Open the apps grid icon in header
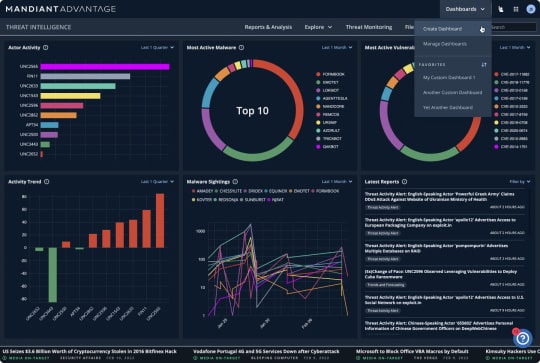The image size is (540, 363). (x=516, y=9)
